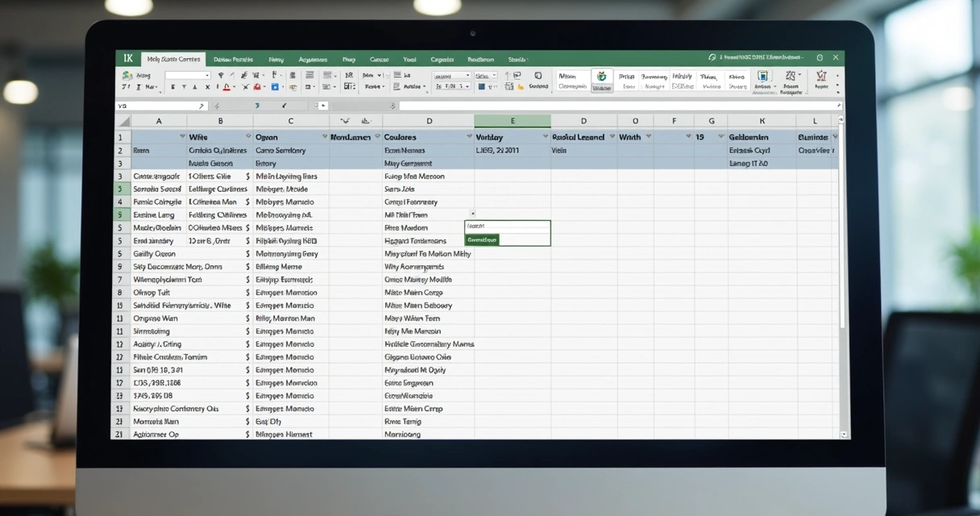
Task: Click the Name Box showing V9
Action: [161, 106]
